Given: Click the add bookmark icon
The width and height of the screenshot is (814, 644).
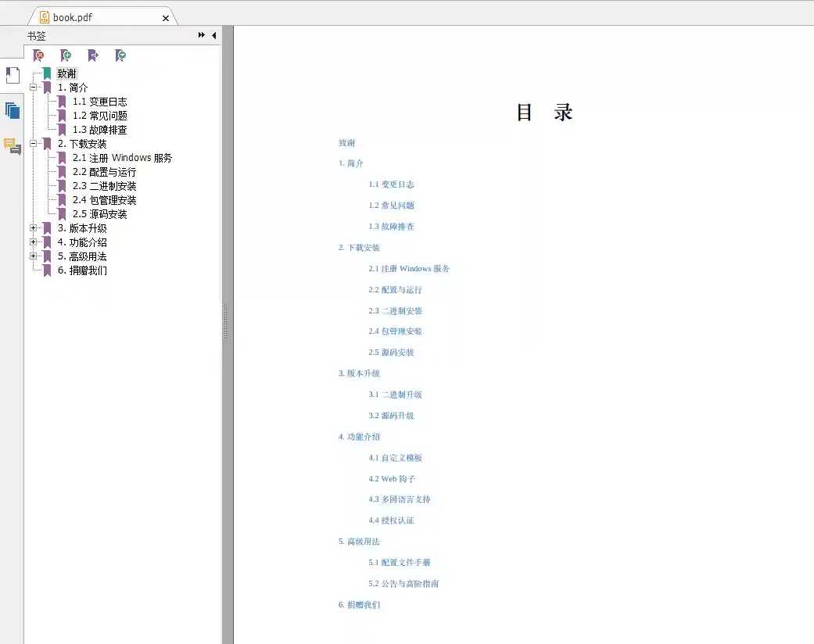Looking at the screenshot, I should 66,55.
